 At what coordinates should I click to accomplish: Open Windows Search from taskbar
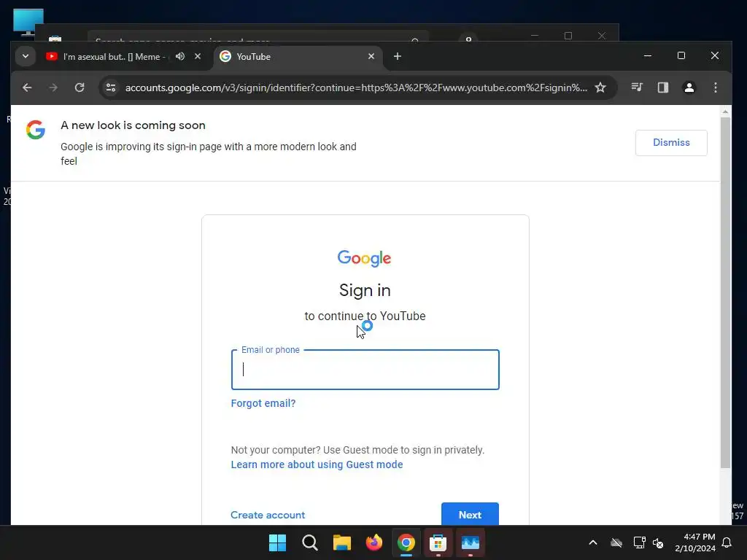309,542
